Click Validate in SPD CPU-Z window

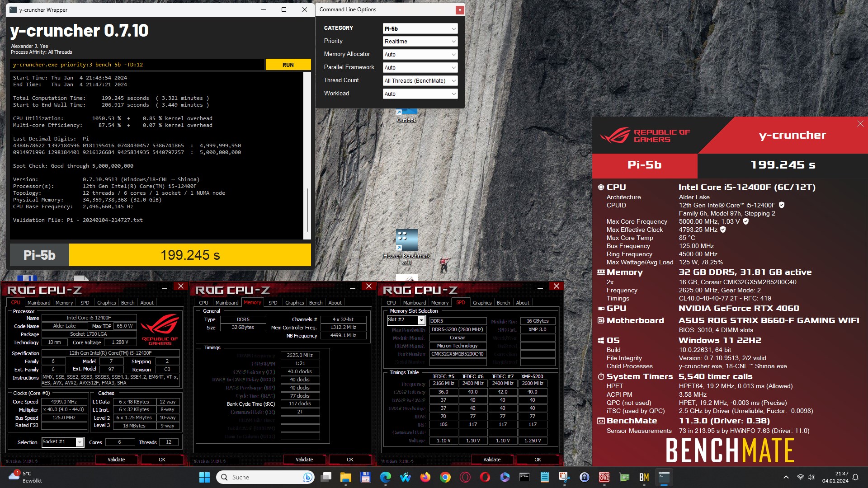(x=492, y=460)
